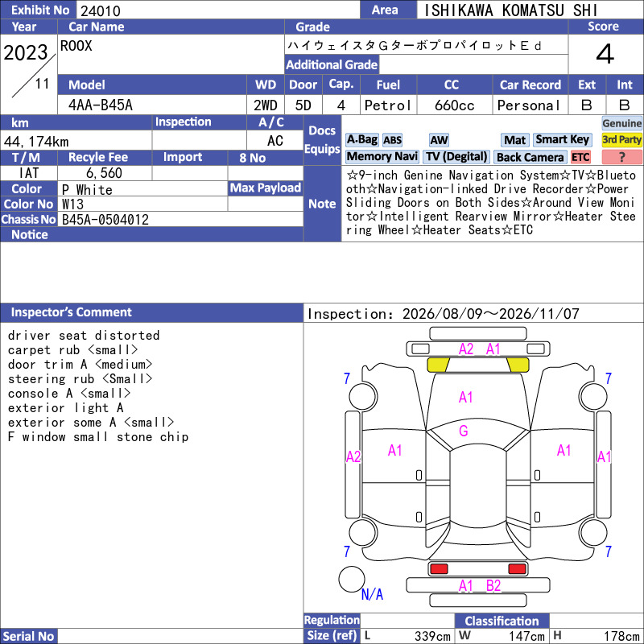Select the TV (Degital) badge
This screenshot has height=644, width=644.
pos(456,157)
